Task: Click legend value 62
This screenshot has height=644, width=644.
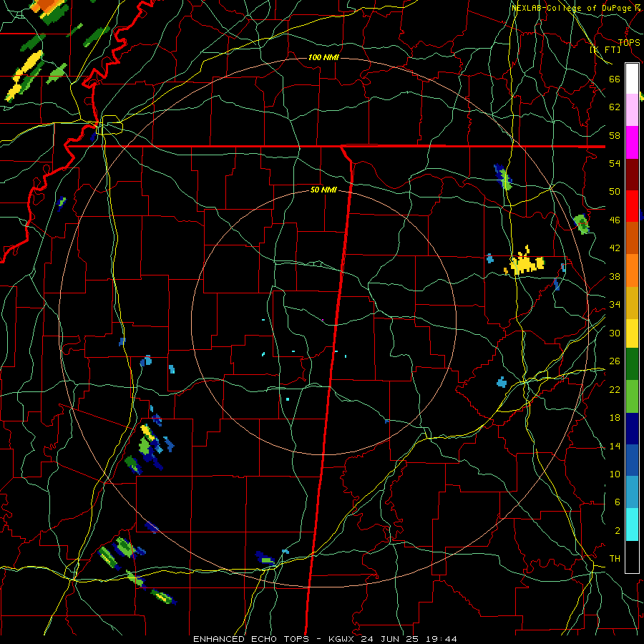Action: 615,107
